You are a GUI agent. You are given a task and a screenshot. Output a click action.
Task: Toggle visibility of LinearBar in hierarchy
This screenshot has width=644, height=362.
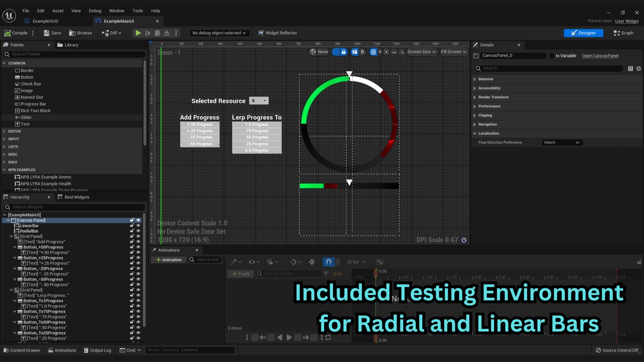(x=138, y=226)
